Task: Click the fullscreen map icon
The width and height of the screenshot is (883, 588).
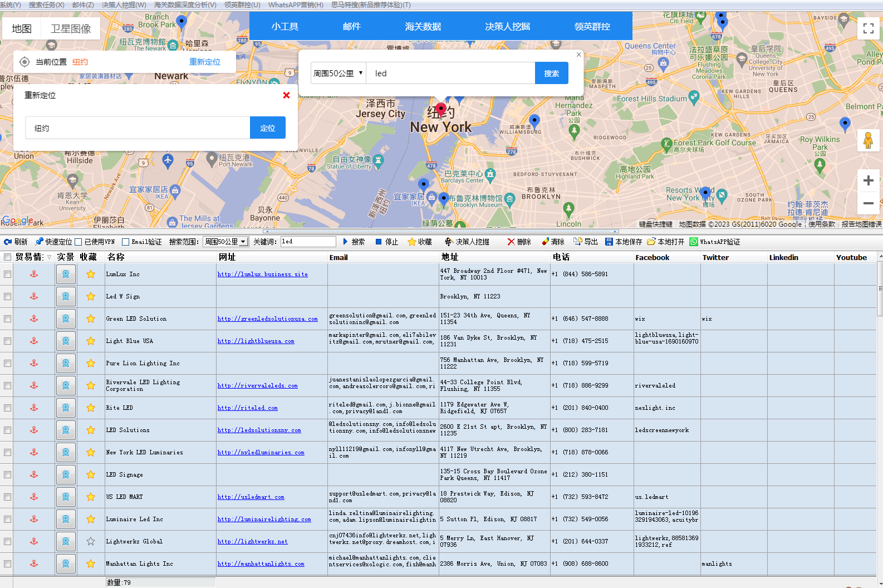Action: coord(868,28)
